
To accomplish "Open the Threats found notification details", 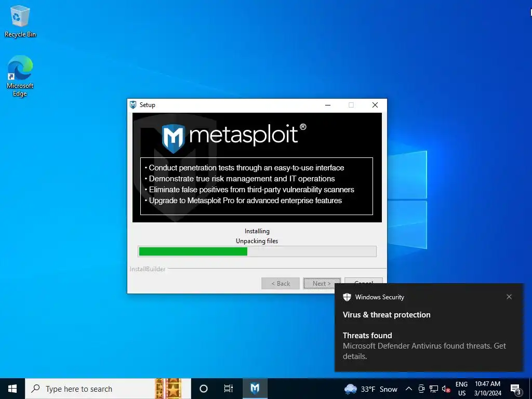I will [x=424, y=345].
